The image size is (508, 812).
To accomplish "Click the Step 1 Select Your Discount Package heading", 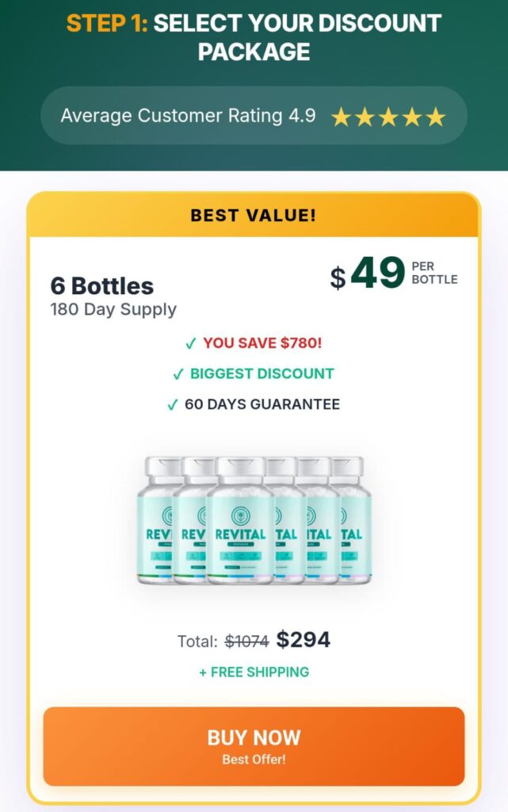I will pos(254,36).
